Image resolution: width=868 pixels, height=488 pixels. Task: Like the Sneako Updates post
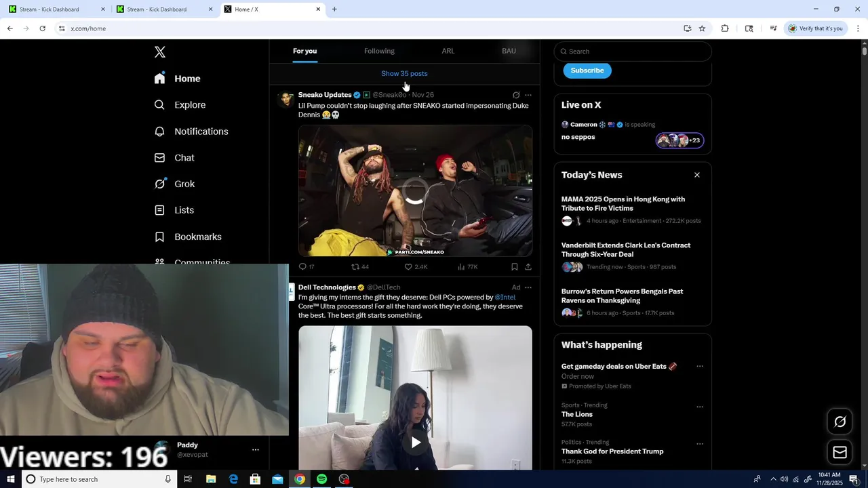[x=416, y=267]
